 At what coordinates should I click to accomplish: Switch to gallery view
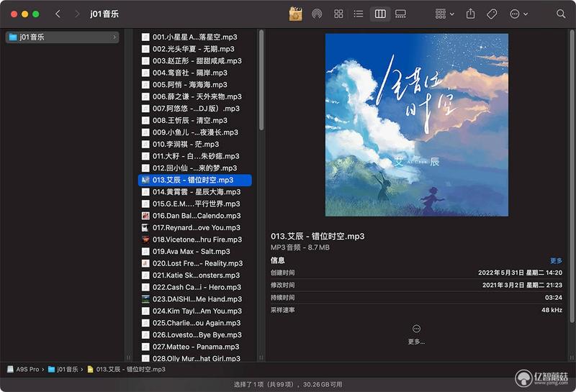point(400,14)
